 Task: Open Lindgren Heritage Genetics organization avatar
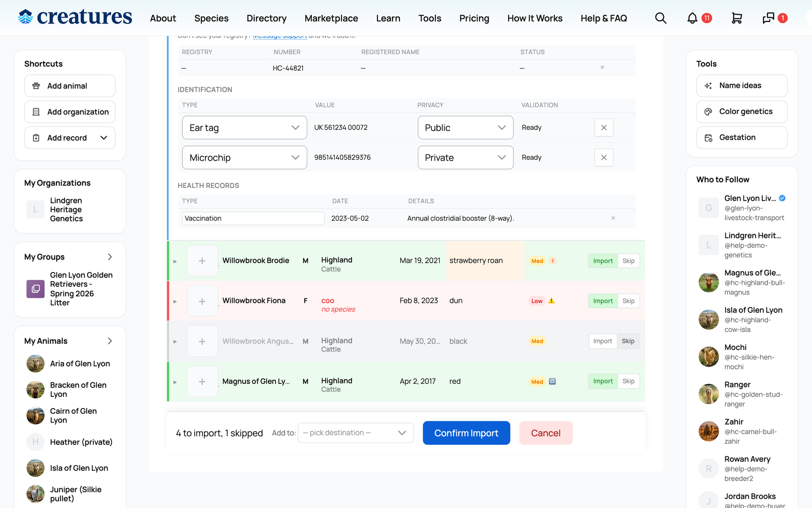(36, 209)
